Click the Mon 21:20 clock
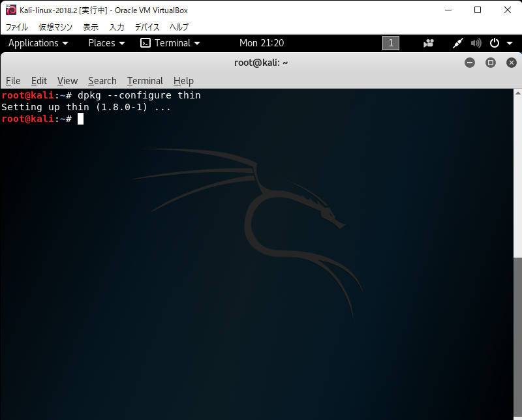 (x=262, y=43)
